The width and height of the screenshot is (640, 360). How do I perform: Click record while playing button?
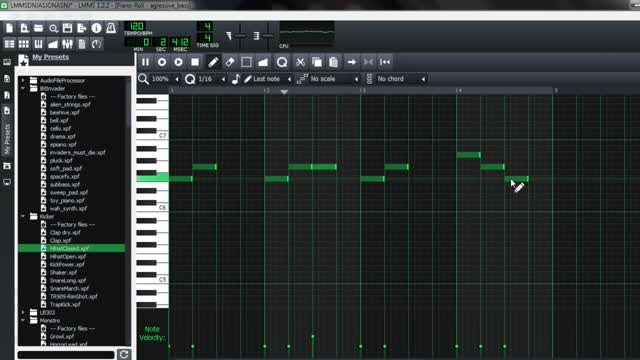pyautogui.click(x=178, y=62)
